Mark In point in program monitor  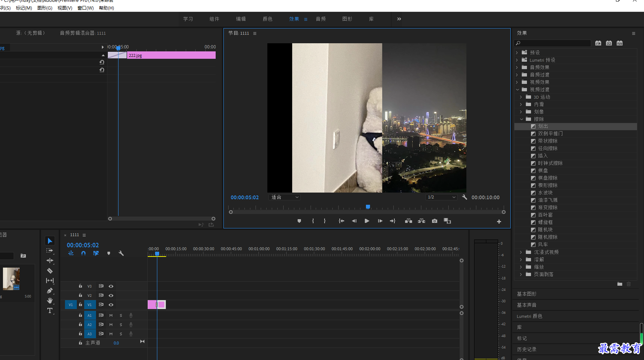pos(313,221)
